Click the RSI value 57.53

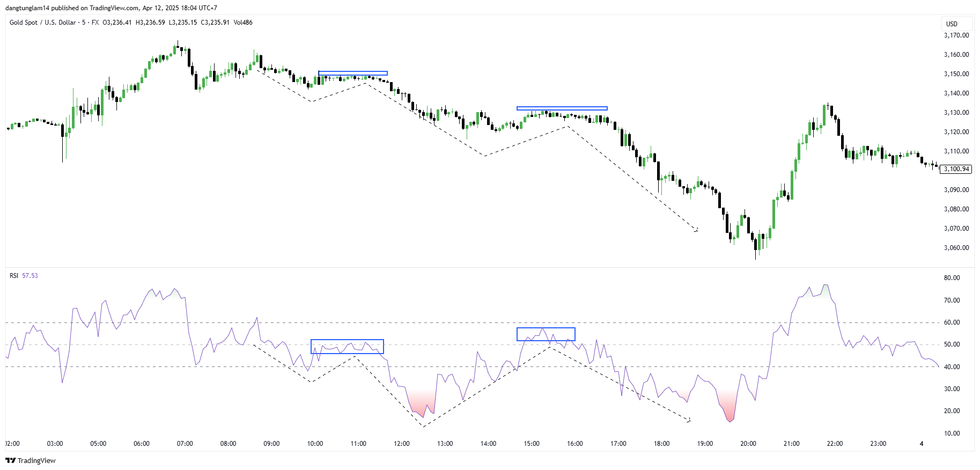(x=30, y=276)
